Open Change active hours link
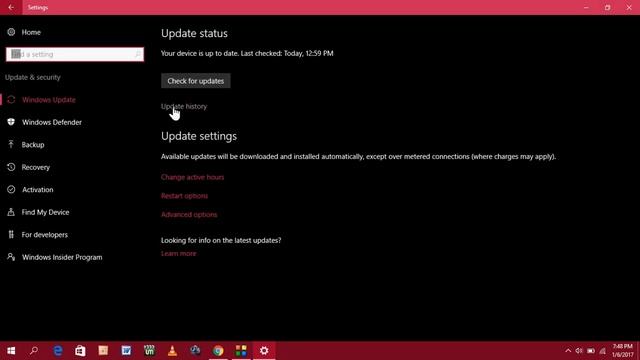This screenshot has height=360, width=640. pyautogui.click(x=192, y=177)
